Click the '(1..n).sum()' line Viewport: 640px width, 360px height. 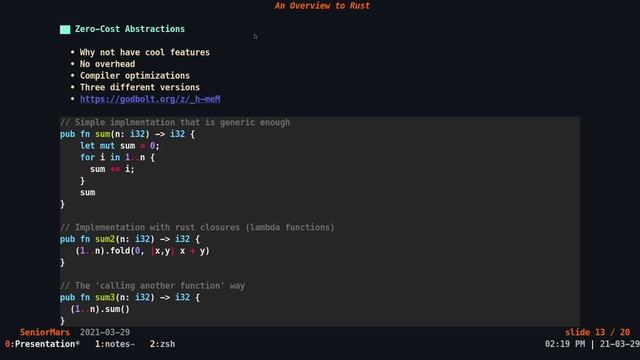(x=100, y=309)
